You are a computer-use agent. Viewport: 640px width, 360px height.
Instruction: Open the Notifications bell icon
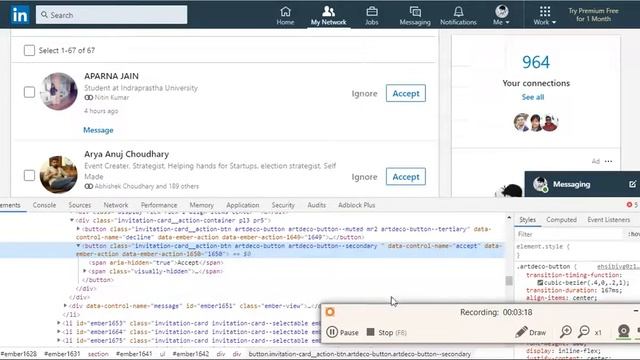(x=458, y=16)
